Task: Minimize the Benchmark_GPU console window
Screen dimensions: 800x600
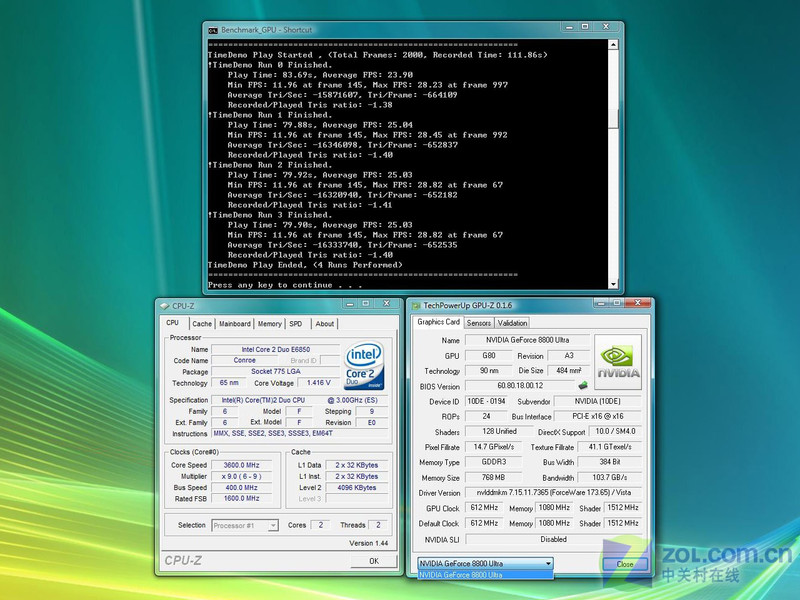Action: pyautogui.click(x=569, y=27)
